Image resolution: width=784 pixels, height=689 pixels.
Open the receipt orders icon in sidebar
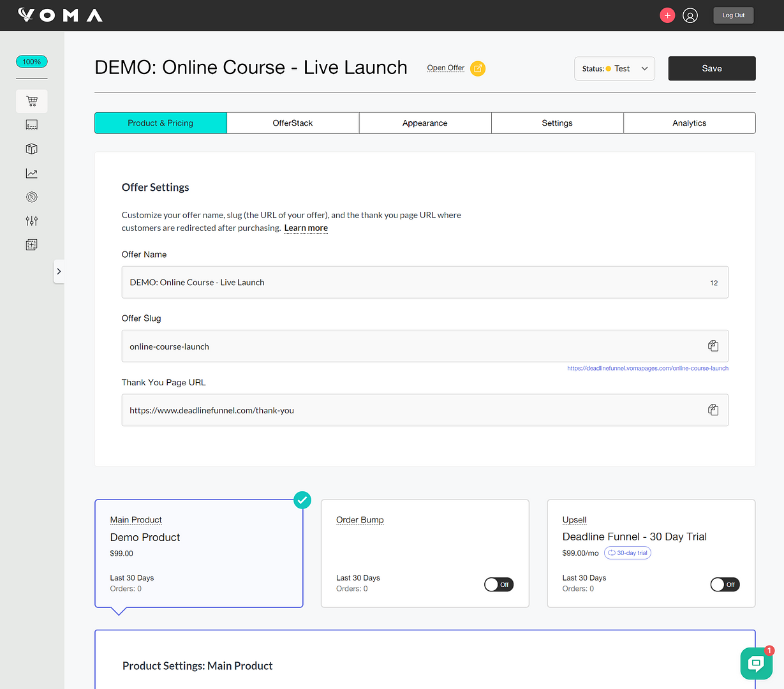(x=32, y=125)
